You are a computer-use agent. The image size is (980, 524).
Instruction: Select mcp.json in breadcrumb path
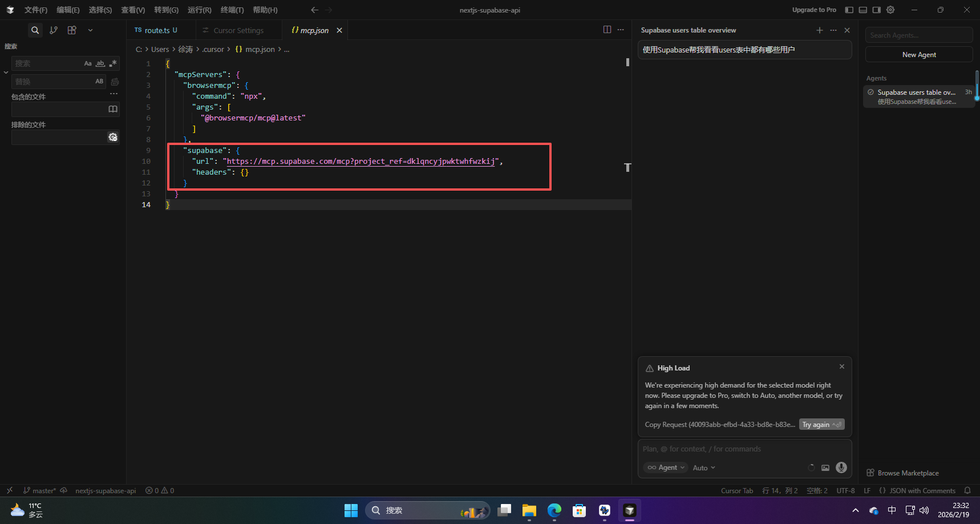tap(260, 49)
